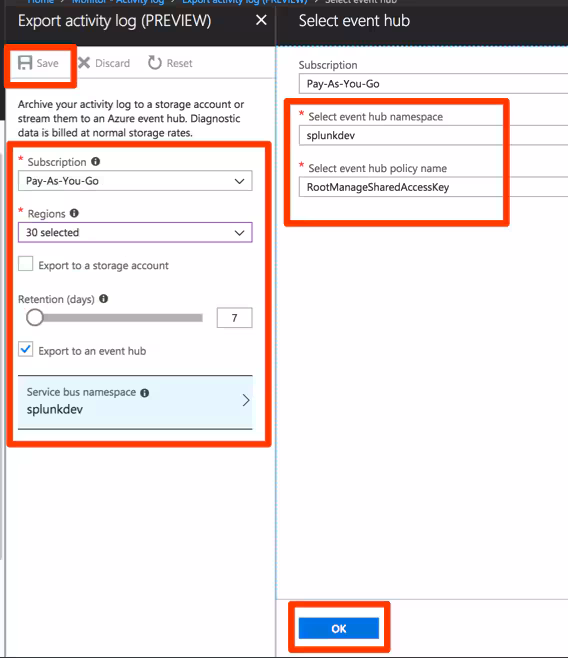The width and height of the screenshot is (568, 658).
Task: Open the Pay-As-You-Go Subscription dropdown
Action: 135,181
